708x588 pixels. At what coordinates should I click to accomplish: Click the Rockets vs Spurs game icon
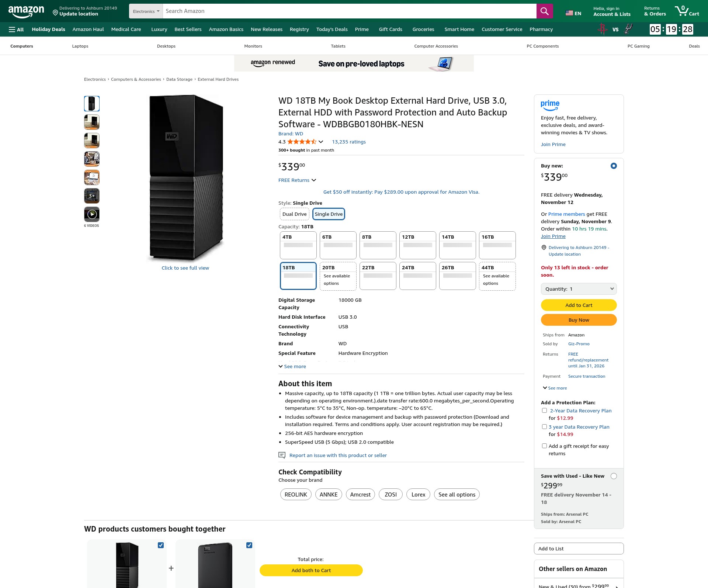[615, 29]
